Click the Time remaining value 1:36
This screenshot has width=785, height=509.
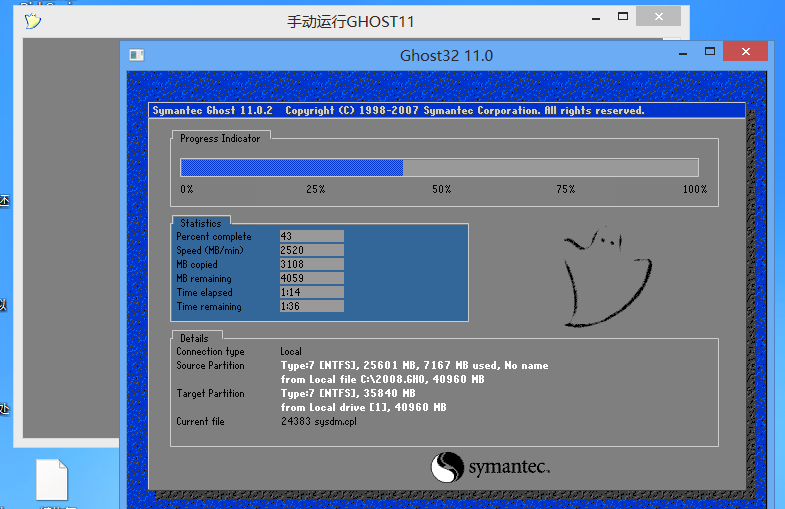(x=311, y=306)
